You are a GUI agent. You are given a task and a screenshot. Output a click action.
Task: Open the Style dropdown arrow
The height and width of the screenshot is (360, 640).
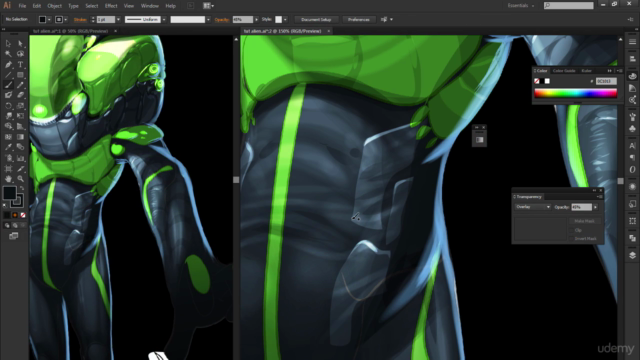pos(285,20)
